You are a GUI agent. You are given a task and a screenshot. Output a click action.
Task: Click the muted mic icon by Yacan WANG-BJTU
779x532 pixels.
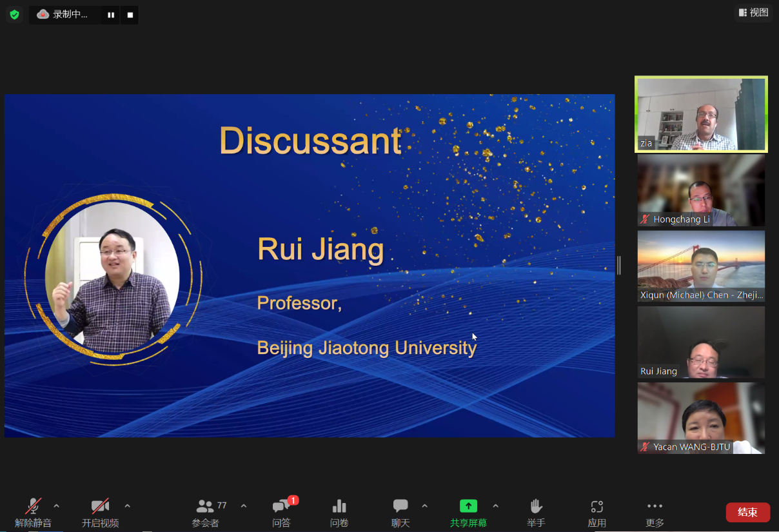coord(645,447)
